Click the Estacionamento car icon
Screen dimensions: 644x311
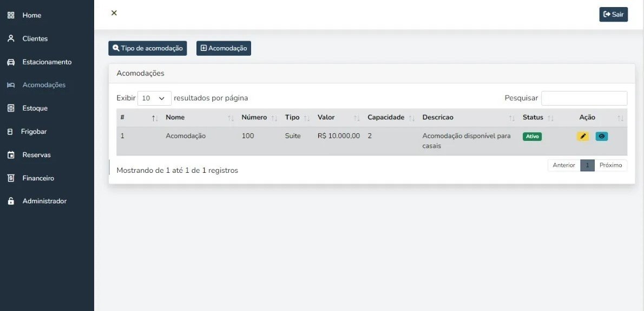[x=11, y=62]
